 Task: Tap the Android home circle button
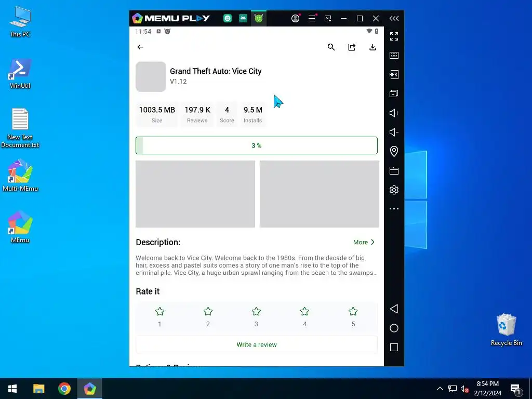[394, 328]
